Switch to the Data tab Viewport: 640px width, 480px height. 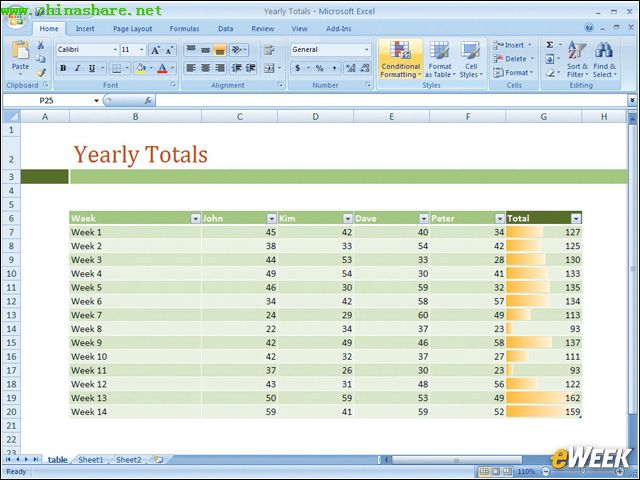point(225,29)
